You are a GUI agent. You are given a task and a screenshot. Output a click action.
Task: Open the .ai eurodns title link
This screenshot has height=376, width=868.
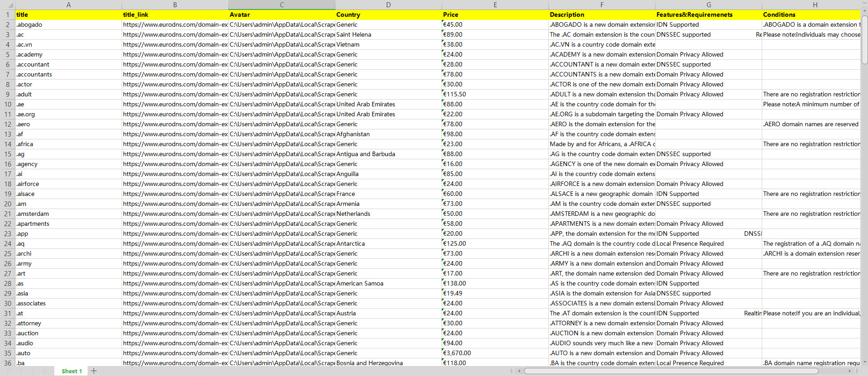pyautogui.click(x=175, y=174)
